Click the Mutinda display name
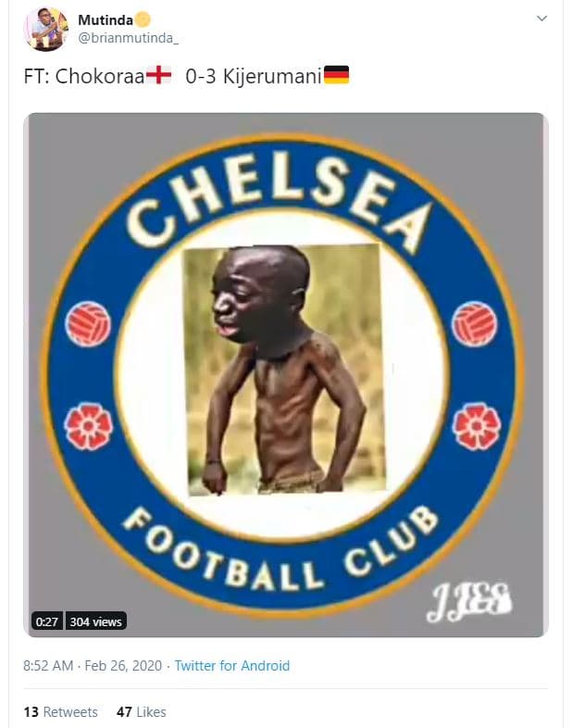The height and width of the screenshot is (728, 572). coord(106,20)
